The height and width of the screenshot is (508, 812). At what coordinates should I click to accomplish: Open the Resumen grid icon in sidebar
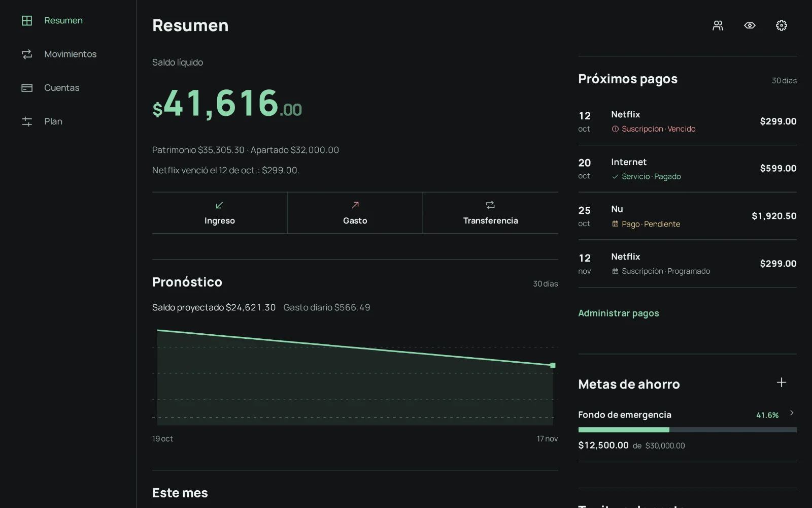pos(27,20)
